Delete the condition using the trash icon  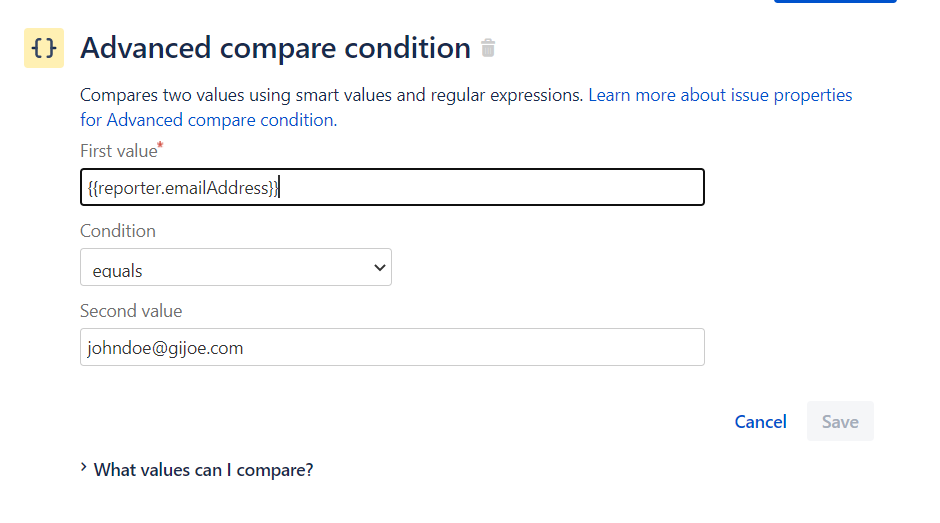(488, 48)
